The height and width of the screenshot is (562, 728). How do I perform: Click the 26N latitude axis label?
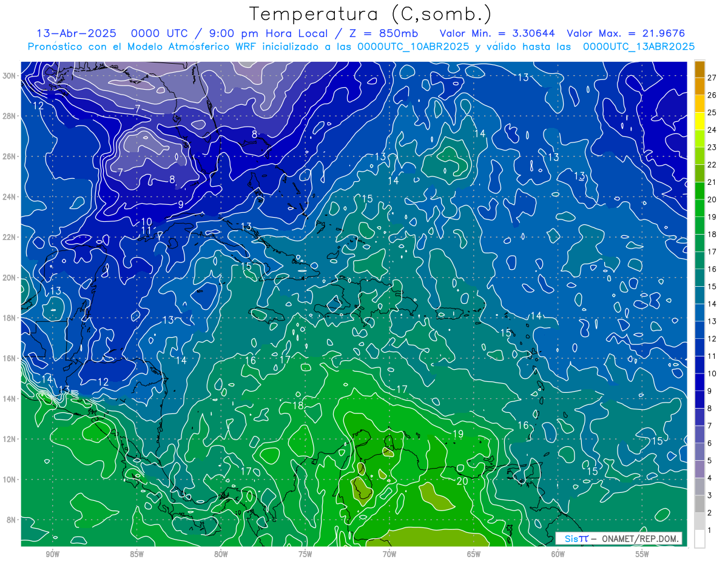10,156
